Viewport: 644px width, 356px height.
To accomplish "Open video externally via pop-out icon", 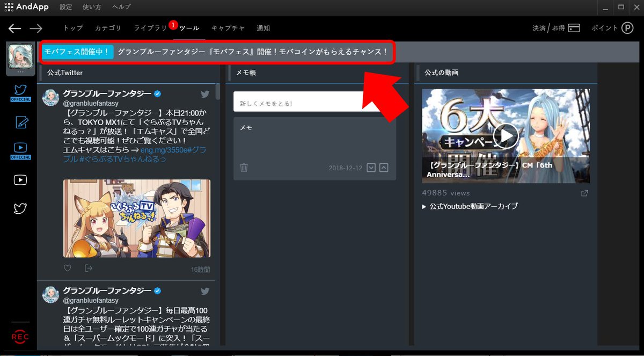I will (x=585, y=193).
